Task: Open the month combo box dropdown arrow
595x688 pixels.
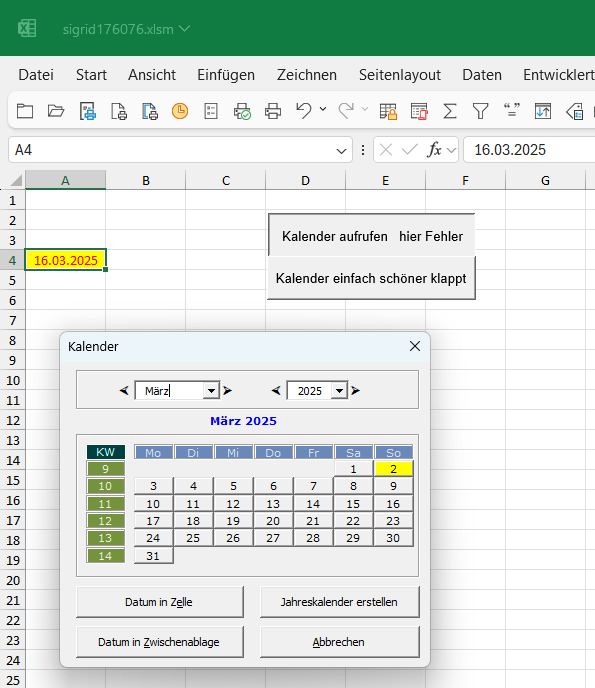Action: coord(211,391)
